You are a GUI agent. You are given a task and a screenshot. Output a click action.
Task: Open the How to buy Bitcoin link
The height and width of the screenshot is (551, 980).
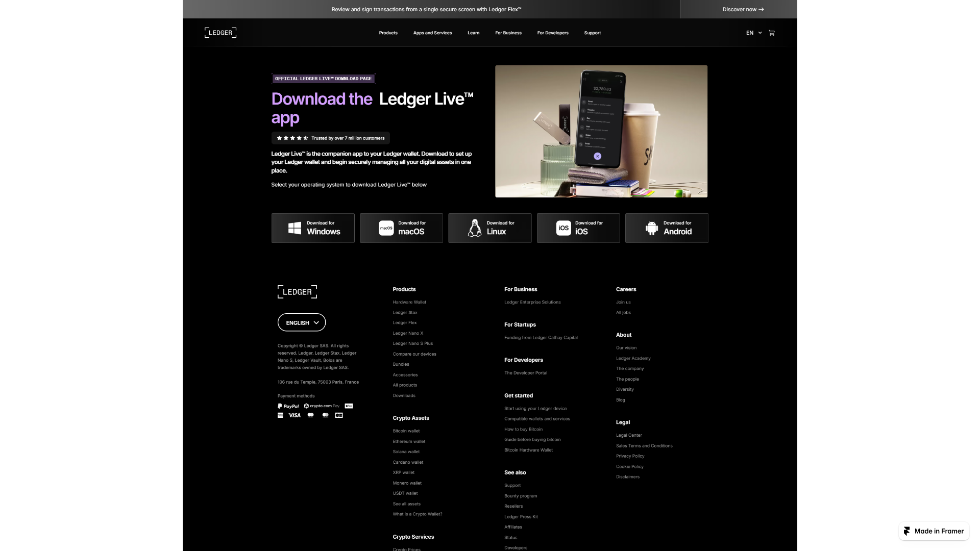(x=523, y=430)
